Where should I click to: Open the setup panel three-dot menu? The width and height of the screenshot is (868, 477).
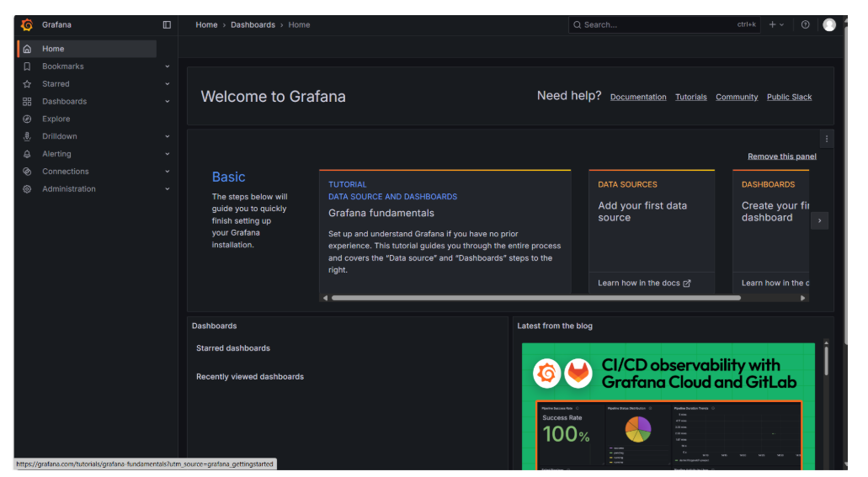(x=827, y=139)
